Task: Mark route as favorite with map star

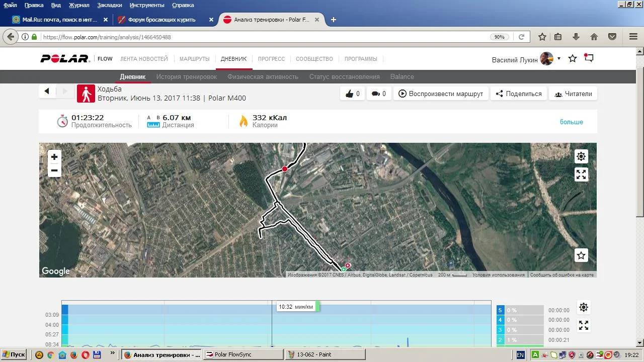Action: pos(581,255)
